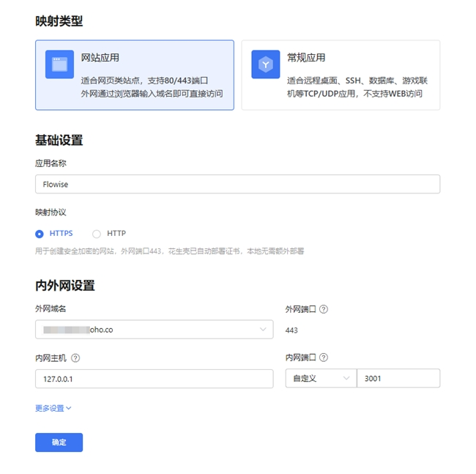Click the browser window icon for 网站应用
This screenshot has height=474, width=476.
click(x=59, y=64)
